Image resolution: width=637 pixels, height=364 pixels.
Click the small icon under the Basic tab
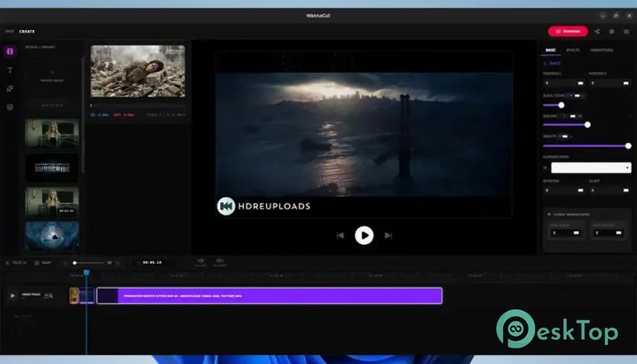pos(545,64)
